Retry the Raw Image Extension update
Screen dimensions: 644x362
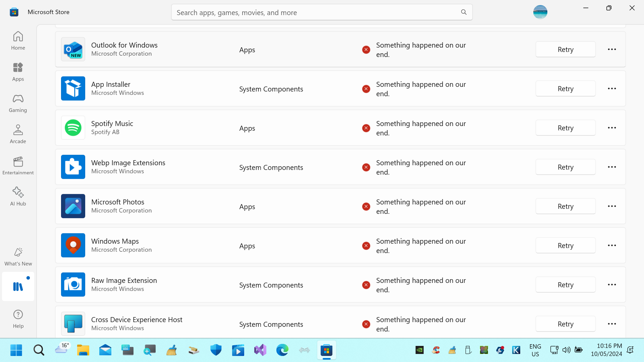click(x=566, y=285)
